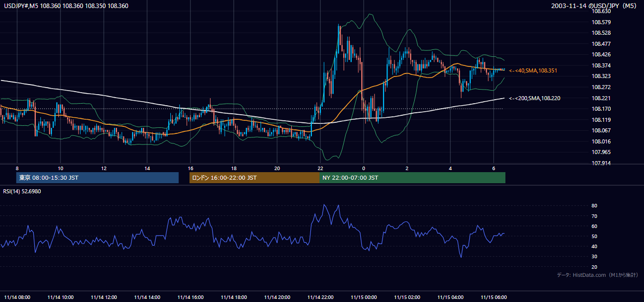Click price axis value 108.528
This screenshot has width=644, height=302.
pos(601,33)
